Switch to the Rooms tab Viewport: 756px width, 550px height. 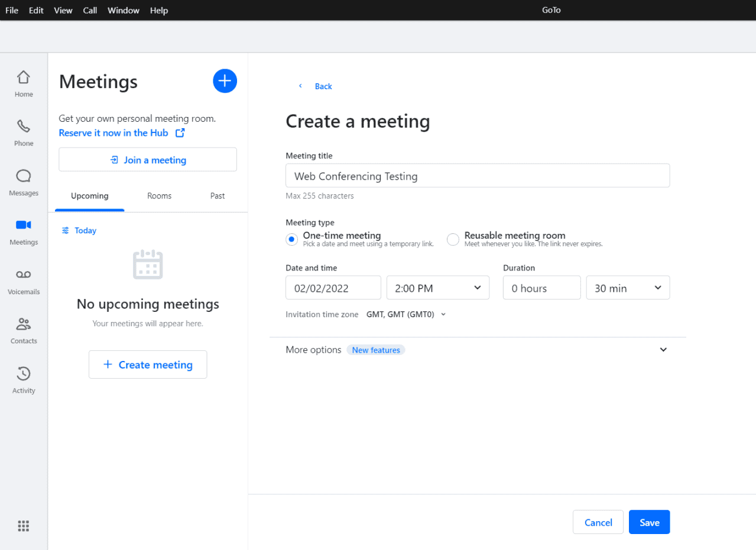pos(159,196)
